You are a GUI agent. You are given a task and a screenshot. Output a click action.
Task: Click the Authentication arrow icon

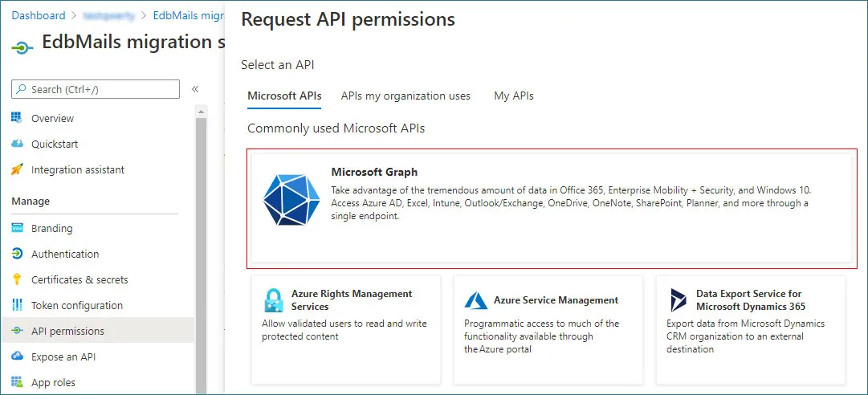pos(17,254)
